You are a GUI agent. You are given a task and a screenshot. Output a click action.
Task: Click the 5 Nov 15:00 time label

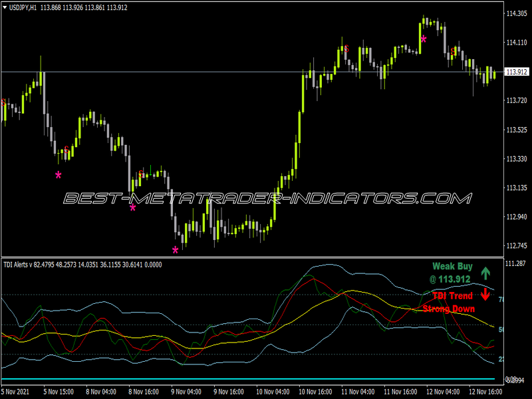59,392
